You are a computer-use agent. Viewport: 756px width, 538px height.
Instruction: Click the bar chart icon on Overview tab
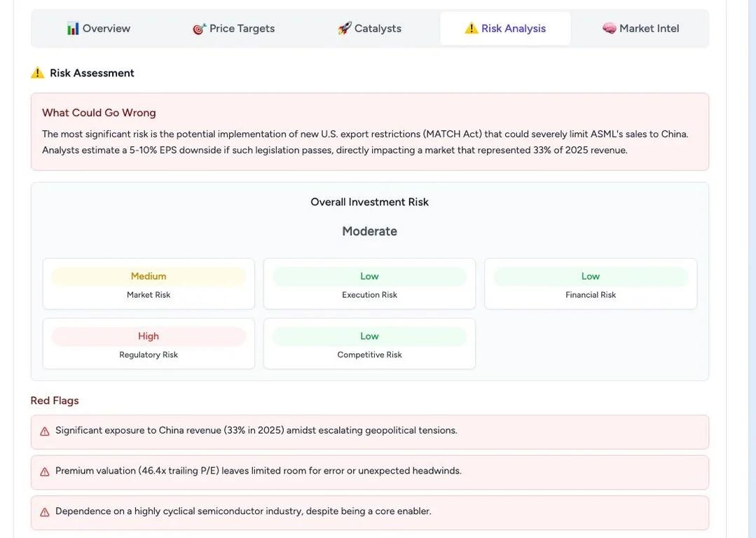(73, 29)
